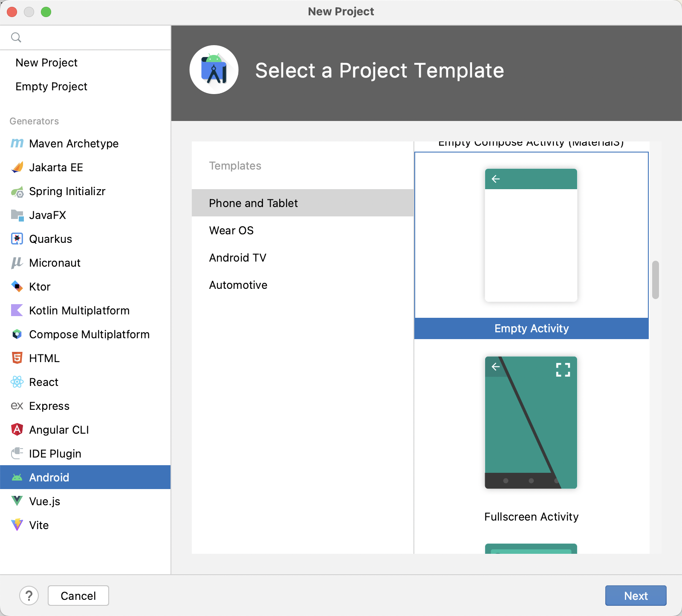Screen dimensions: 682x616
Task: Open help with the question mark button
Action: (x=29, y=596)
